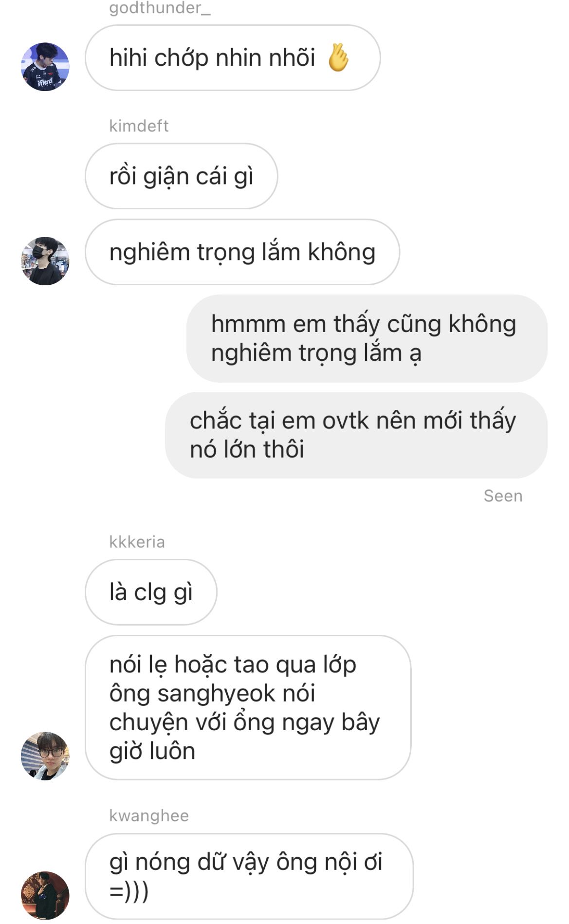Tap the kimdeft username label
569x924 pixels.
click(139, 126)
